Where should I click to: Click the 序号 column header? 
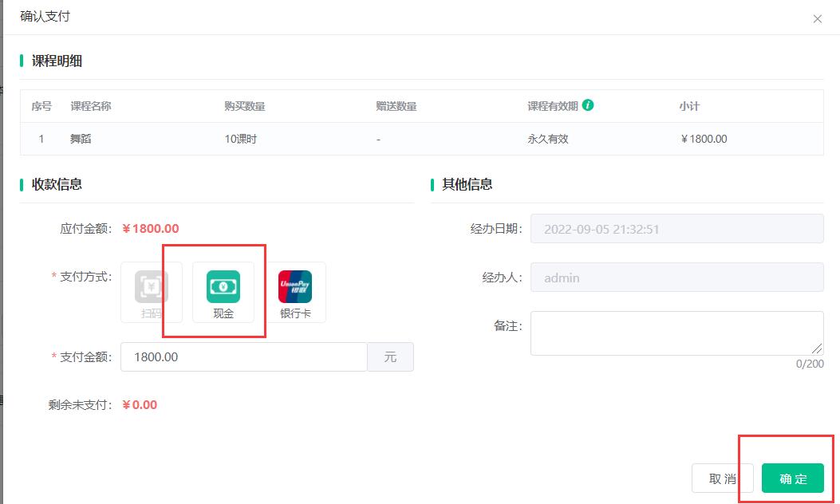click(x=41, y=106)
